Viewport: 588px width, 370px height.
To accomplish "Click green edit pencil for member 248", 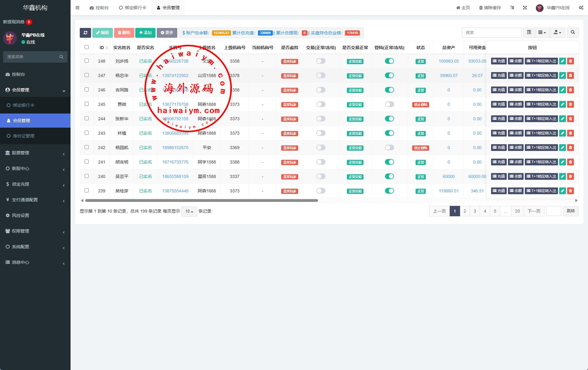I will coord(562,61).
